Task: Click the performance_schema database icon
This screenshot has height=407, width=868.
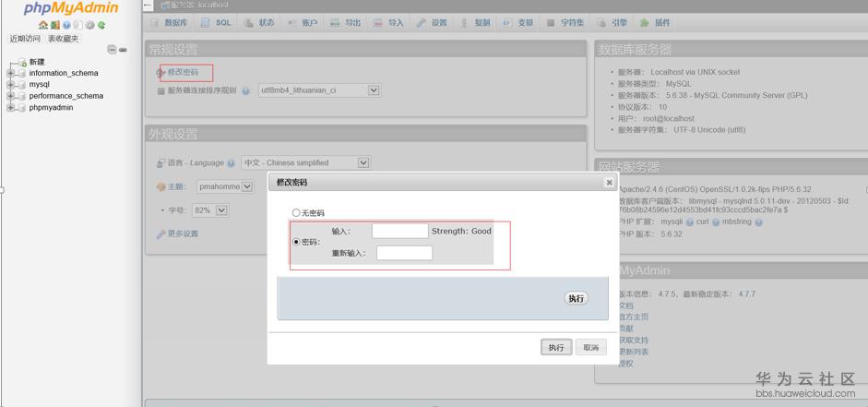Action: point(21,96)
